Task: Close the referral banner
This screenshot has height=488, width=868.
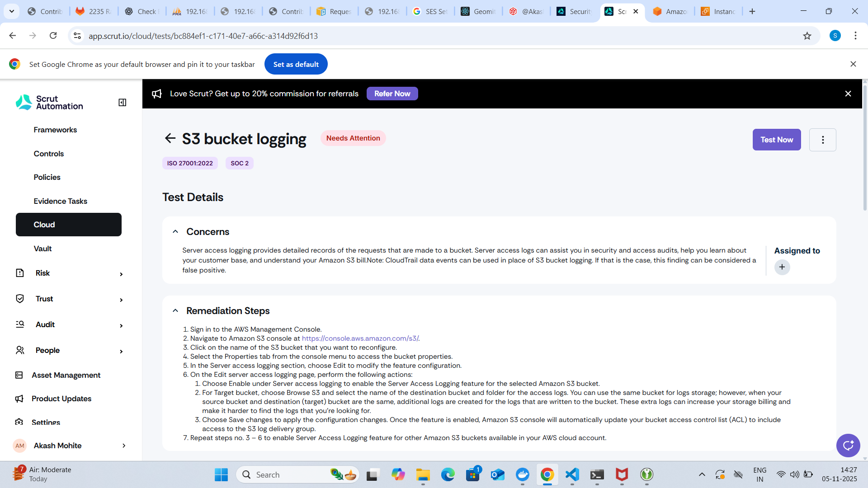Action: coord(848,94)
